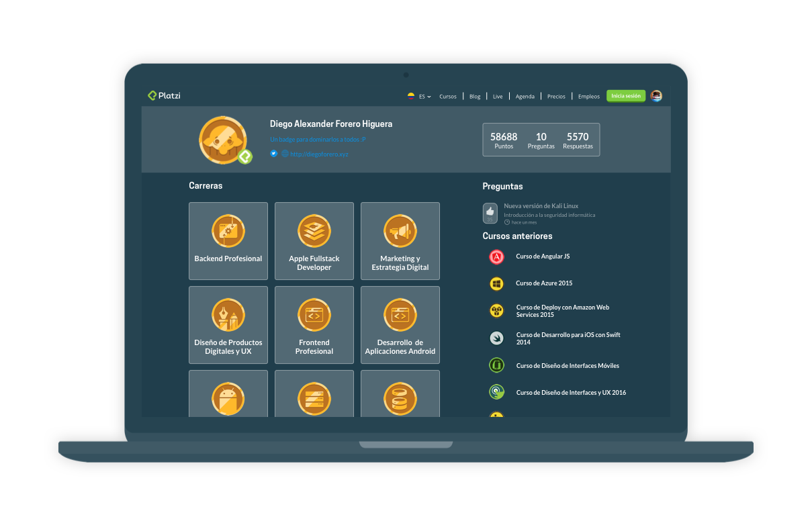Open Curso de Diseño de Interfaces Móviles

point(568,366)
